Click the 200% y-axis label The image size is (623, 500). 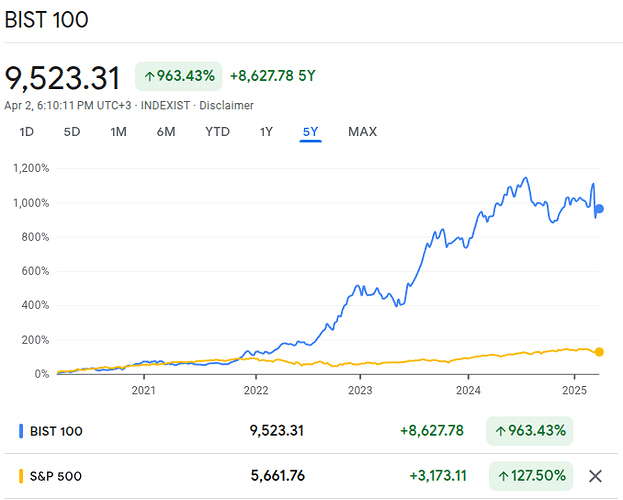tap(35, 340)
